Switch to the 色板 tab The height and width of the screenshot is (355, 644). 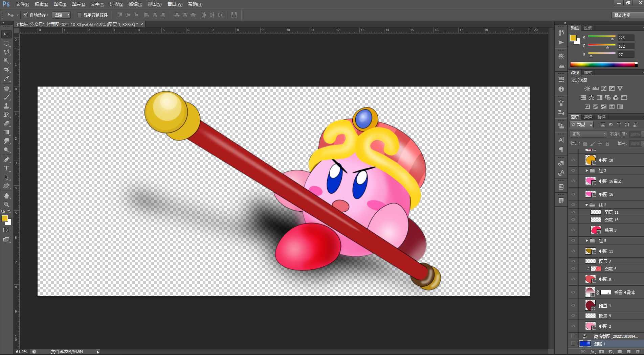coord(588,28)
